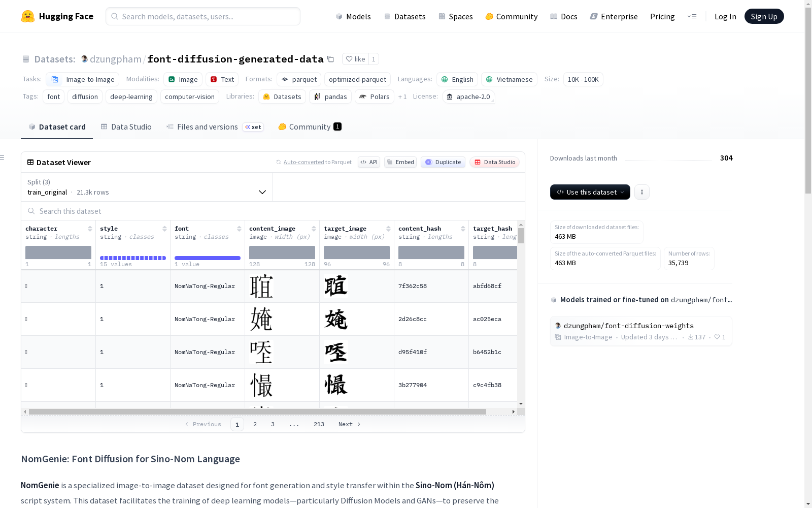Viewport: 812px width, 508px height.
Task: Go to page 3 of the viewer
Action: (x=273, y=424)
